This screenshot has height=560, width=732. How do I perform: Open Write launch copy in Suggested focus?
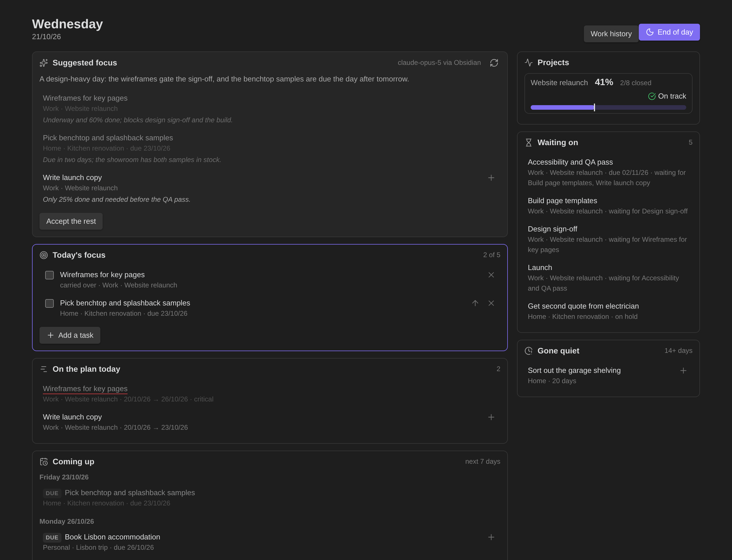click(x=72, y=177)
